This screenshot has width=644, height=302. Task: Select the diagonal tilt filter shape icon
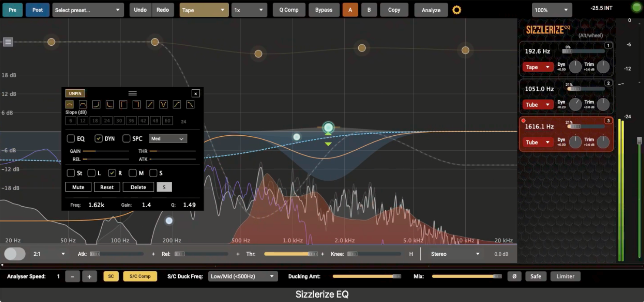coord(150,104)
